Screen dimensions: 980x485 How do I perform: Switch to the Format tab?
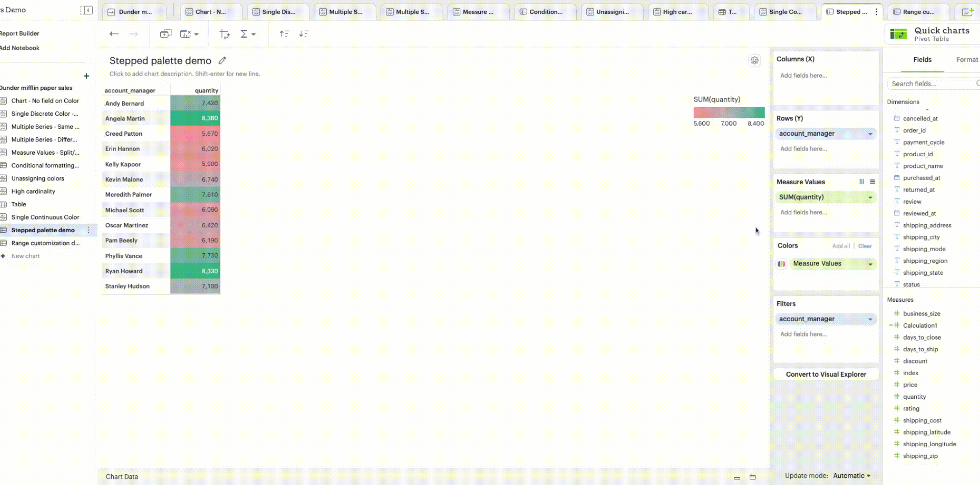coord(967,60)
